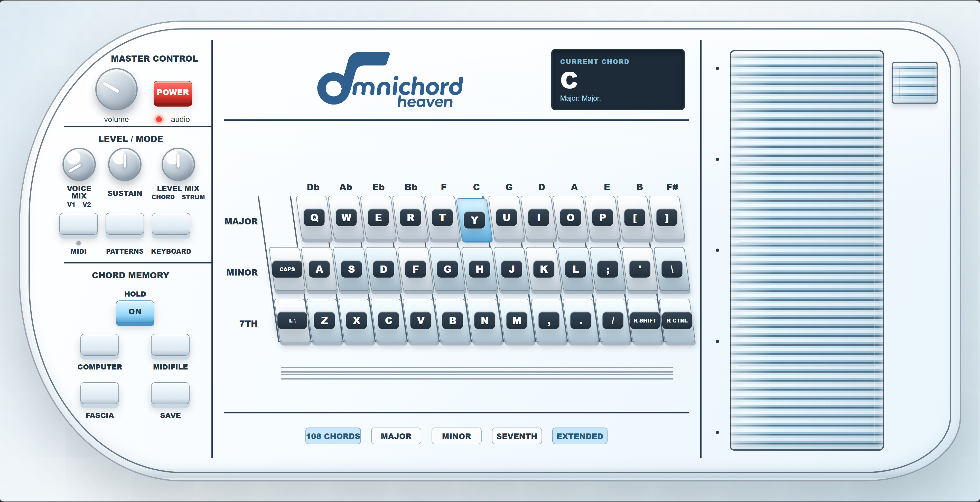Strum the large strumplate
Image resolution: width=980 pixels, height=502 pixels.
click(x=807, y=250)
